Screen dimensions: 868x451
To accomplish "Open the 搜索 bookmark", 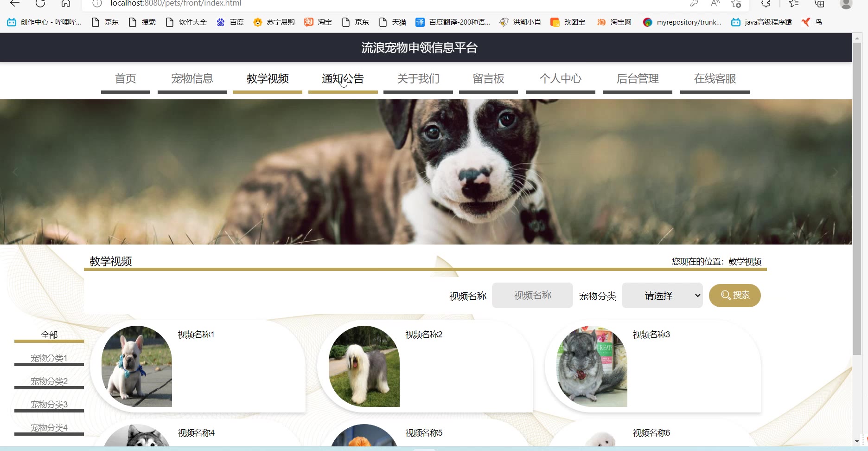I will coord(142,22).
